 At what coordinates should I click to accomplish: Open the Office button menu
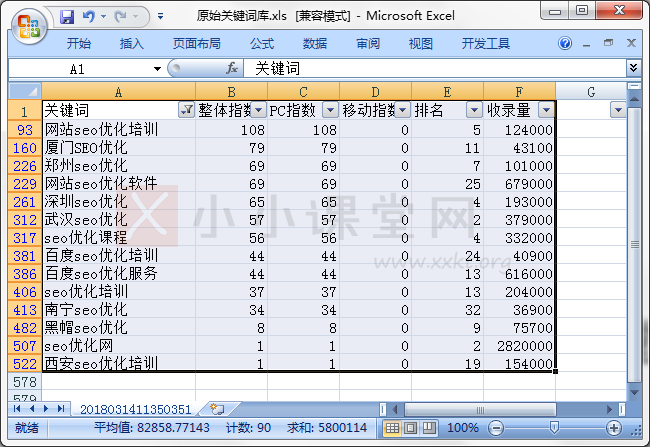(29, 26)
